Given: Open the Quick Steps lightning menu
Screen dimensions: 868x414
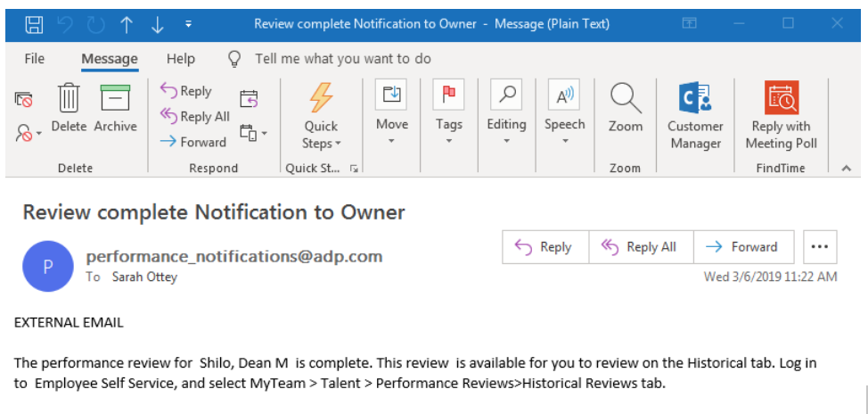Looking at the screenshot, I should 321,116.
